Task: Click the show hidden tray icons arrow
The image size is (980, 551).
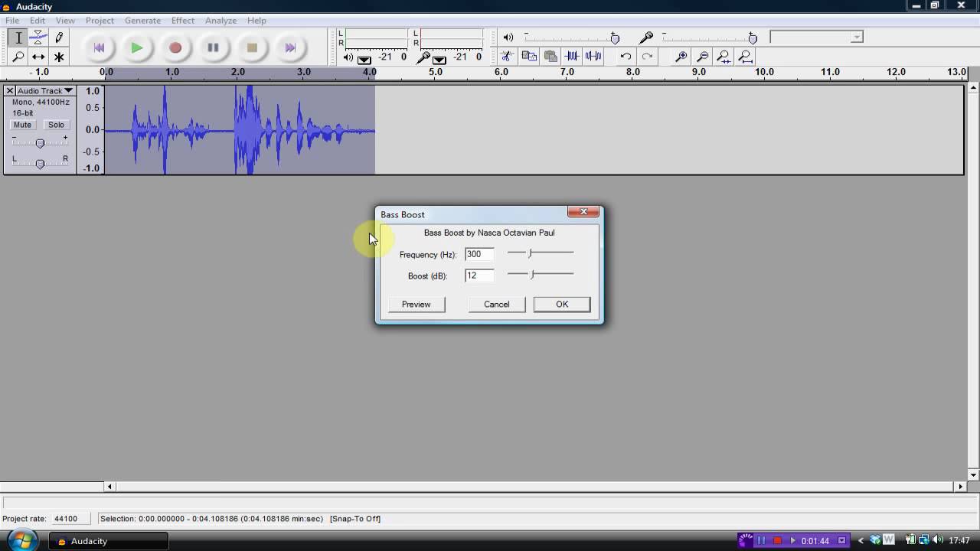Action: (861, 541)
